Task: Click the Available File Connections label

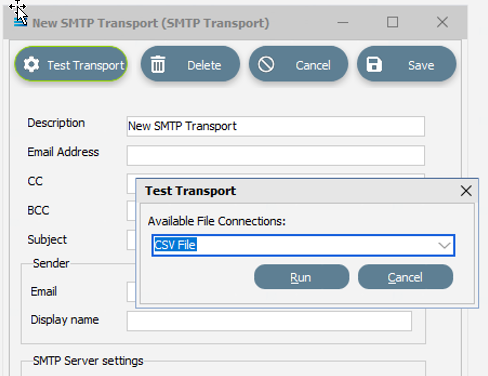Action: pos(217,221)
